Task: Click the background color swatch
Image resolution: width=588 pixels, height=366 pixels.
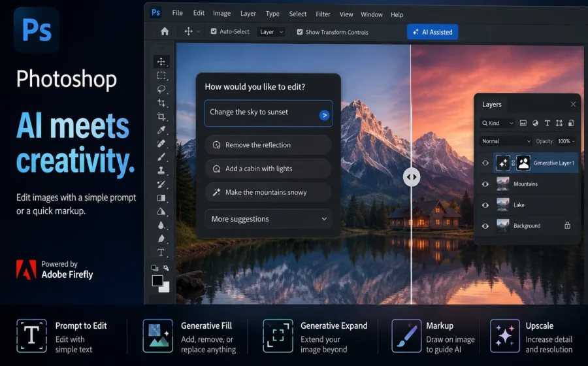Action: 165,288
